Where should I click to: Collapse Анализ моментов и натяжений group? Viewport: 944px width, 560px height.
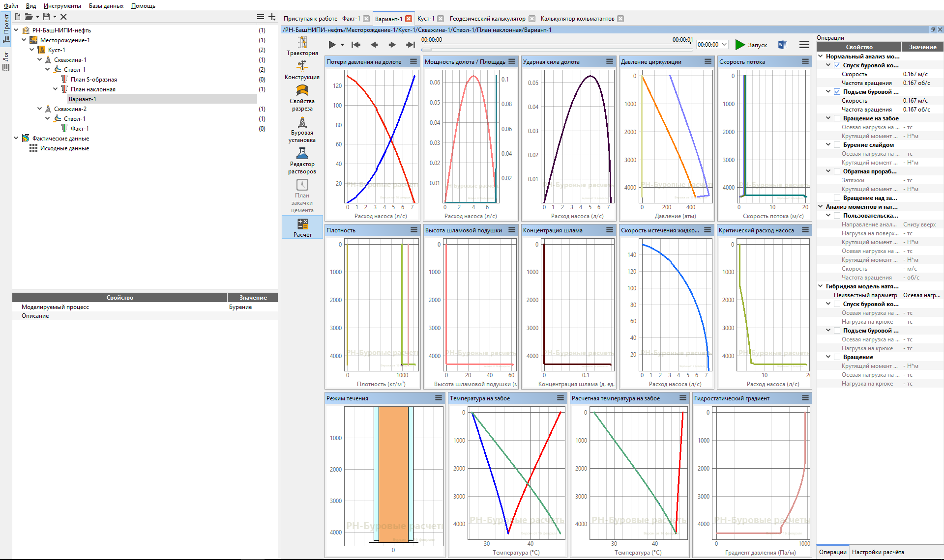(821, 207)
